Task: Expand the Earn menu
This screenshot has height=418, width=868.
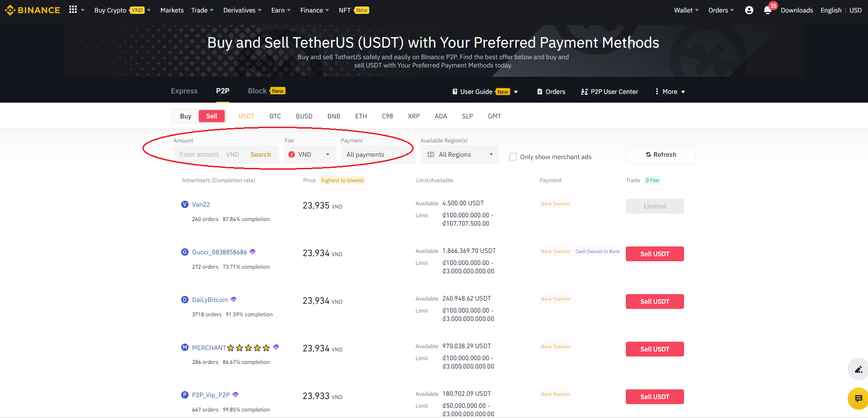Action: [x=281, y=10]
